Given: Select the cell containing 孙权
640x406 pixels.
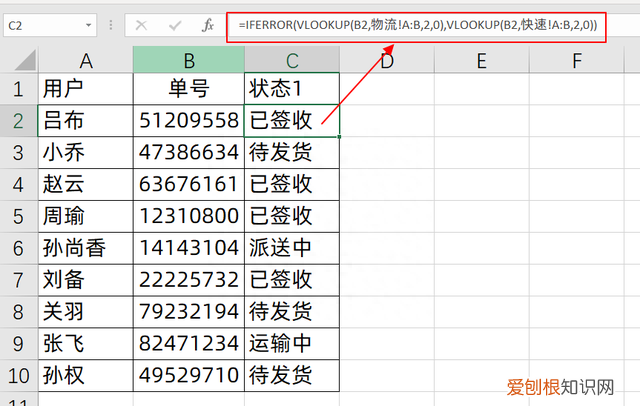Looking at the screenshot, I should (x=86, y=375).
